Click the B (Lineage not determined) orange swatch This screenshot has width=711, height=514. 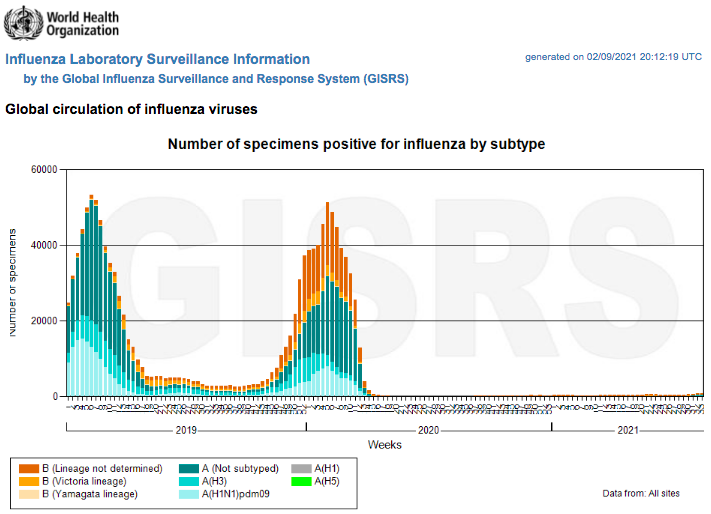point(29,469)
